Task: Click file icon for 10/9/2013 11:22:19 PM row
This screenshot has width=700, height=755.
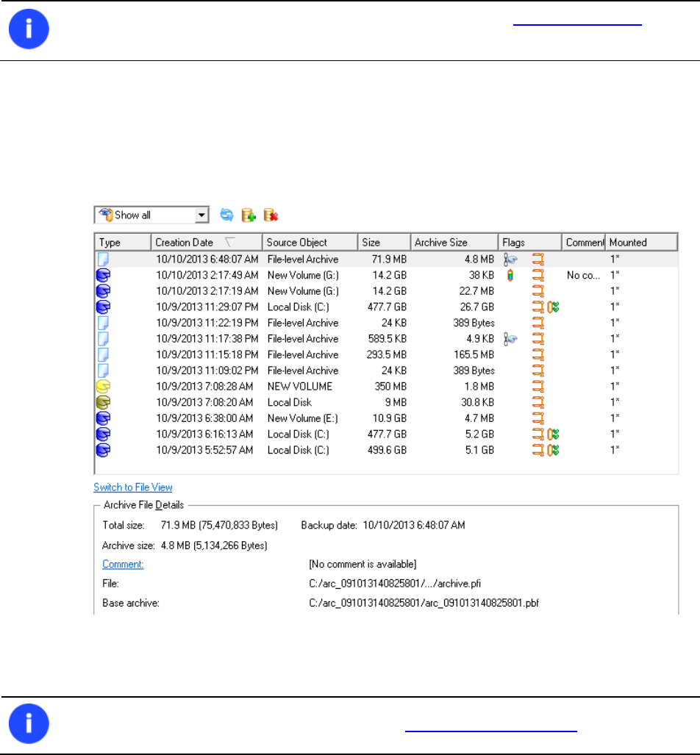Action: point(103,323)
